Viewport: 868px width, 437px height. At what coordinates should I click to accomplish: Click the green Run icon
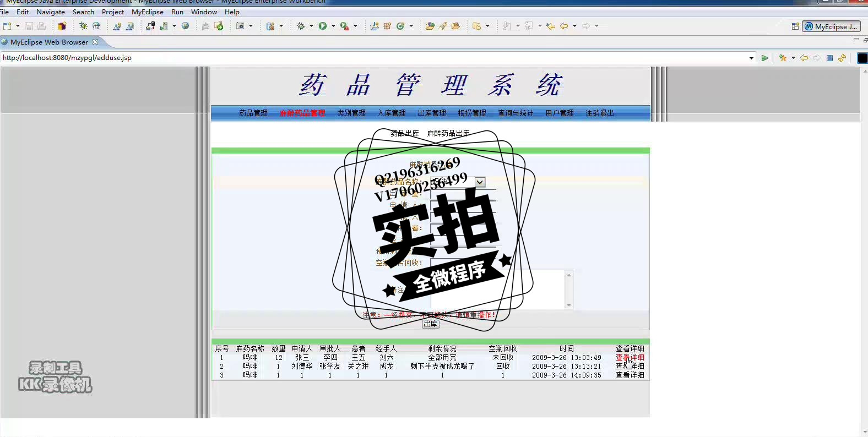323,26
